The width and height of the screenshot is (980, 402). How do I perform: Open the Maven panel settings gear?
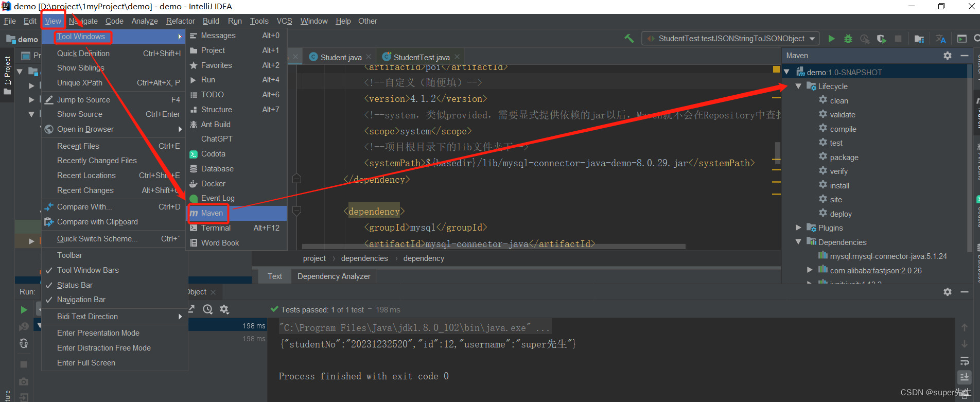click(x=948, y=56)
